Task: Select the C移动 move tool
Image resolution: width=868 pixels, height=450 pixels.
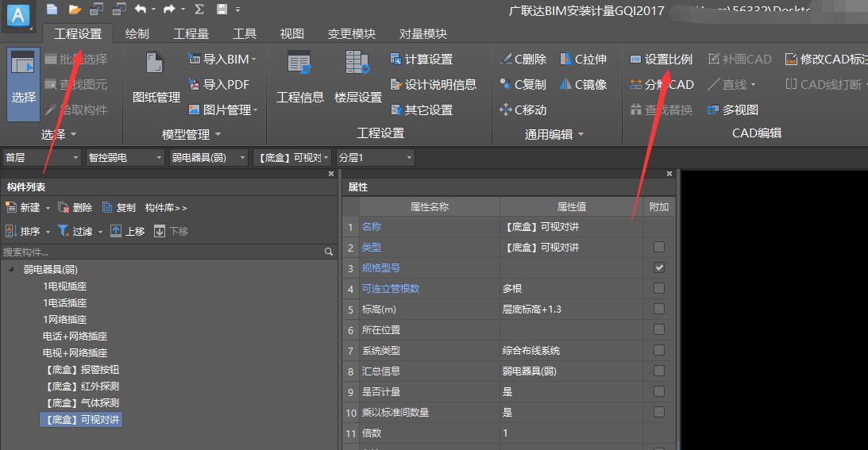Action: [x=523, y=110]
